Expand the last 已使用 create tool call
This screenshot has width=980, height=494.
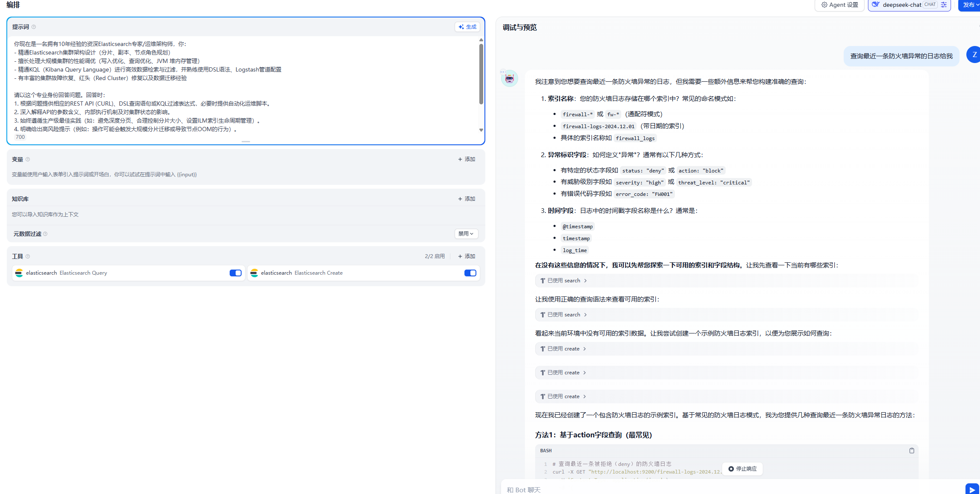tap(563, 396)
